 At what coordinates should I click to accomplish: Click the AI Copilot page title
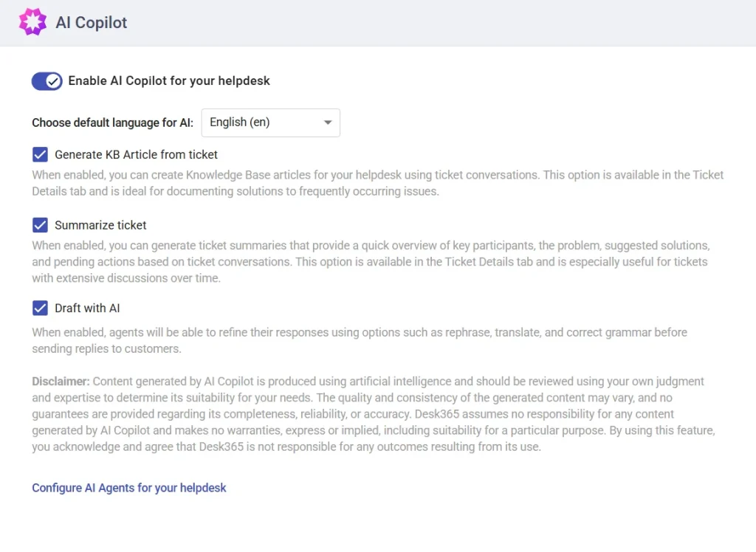point(91,22)
